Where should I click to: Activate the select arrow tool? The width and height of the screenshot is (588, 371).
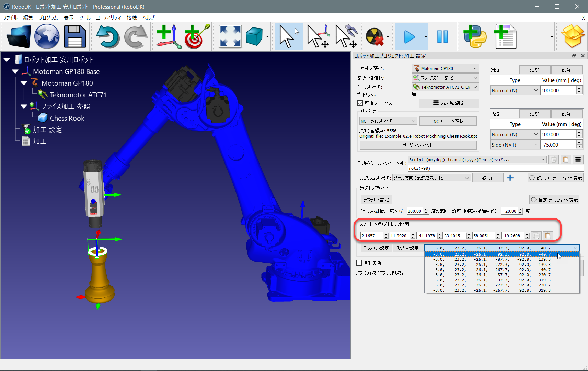pyautogui.click(x=289, y=37)
